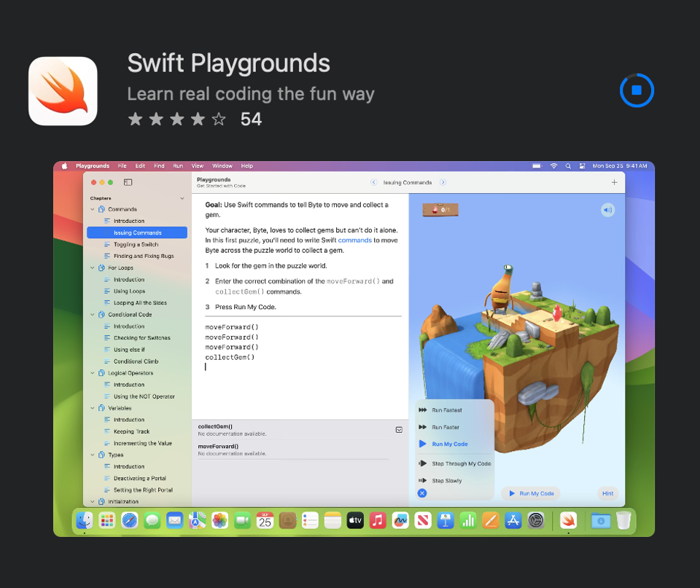Image resolution: width=700 pixels, height=588 pixels.
Task: Open the File menu
Action: coord(122,166)
